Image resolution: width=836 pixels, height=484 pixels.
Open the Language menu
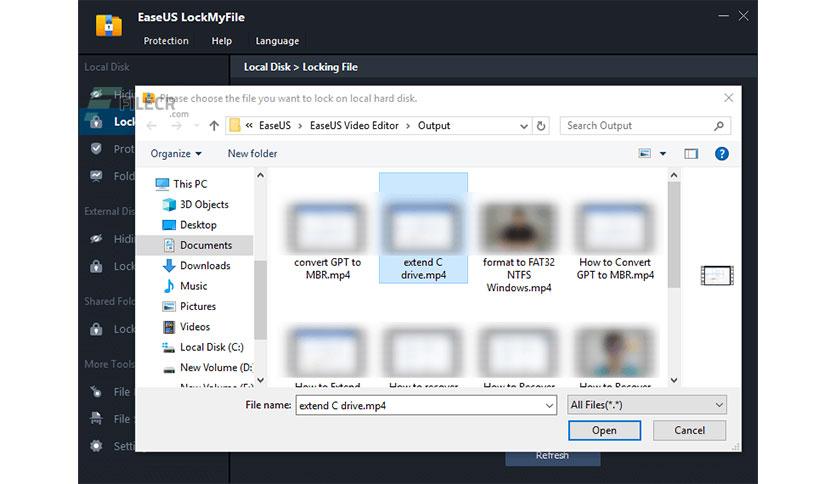277,41
